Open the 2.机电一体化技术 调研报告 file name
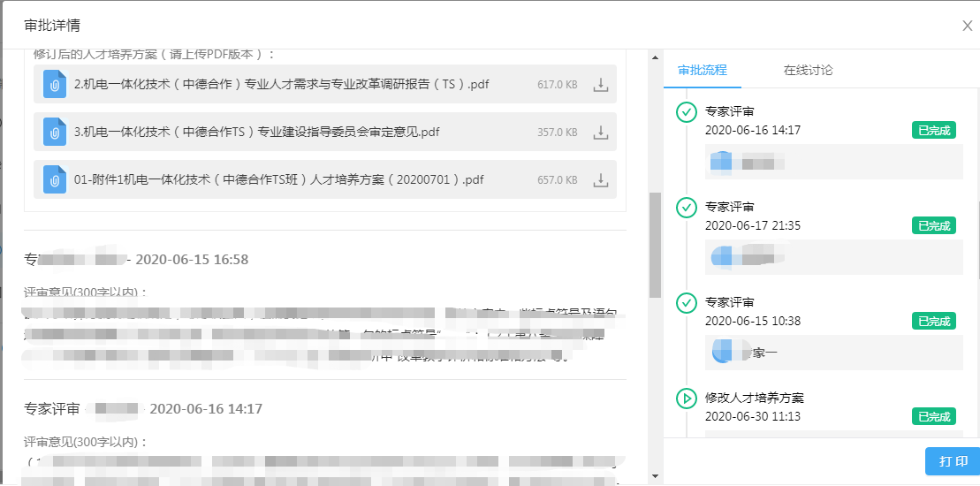This screenshot has height=486, width=980. pyautogui.click(x=281, y=85)
